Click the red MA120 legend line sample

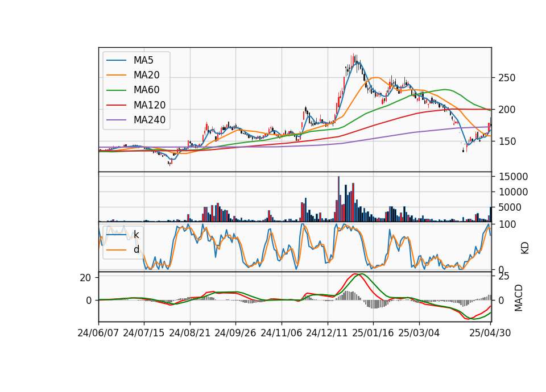(x=116, y=105)
